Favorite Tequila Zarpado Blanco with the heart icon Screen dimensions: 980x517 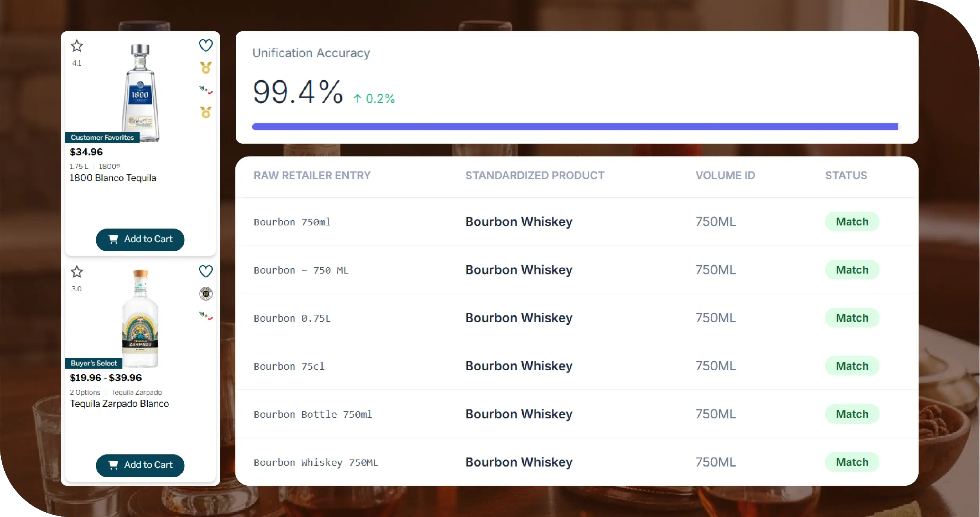tap(206, 271)
